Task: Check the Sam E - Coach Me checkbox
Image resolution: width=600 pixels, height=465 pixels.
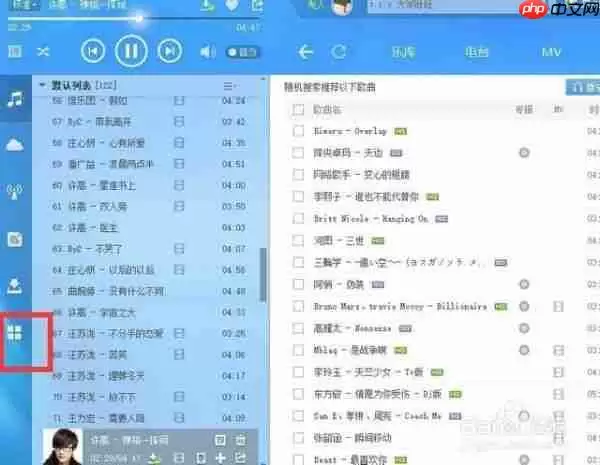Action: [x=298, y=416]
